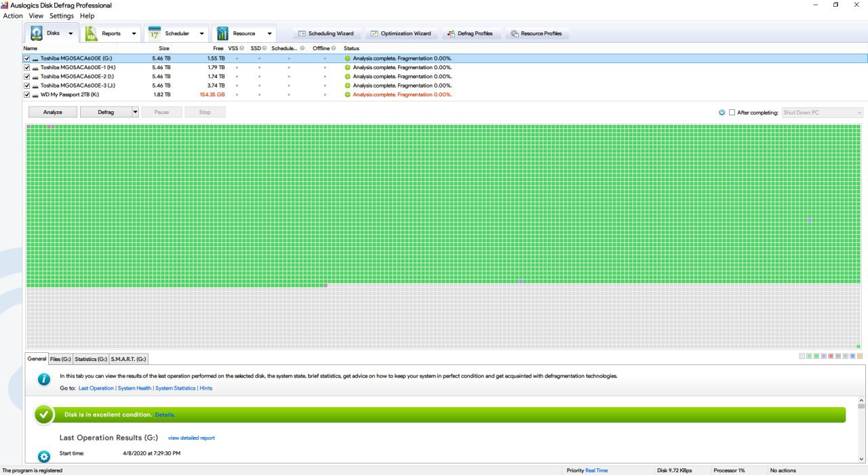Click the status icon of drive K: row
The height and width of the screenshot is (475, 868).
click(348, 94)
